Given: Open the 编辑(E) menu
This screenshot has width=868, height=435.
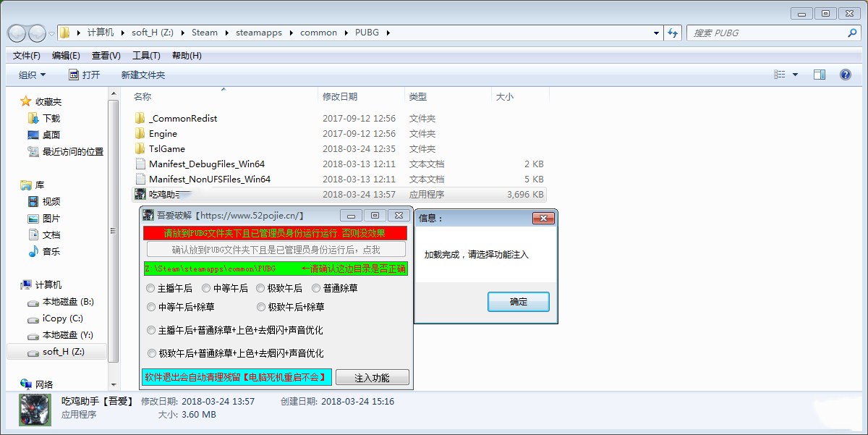Looking at the screenshot, I should [66, 56].
